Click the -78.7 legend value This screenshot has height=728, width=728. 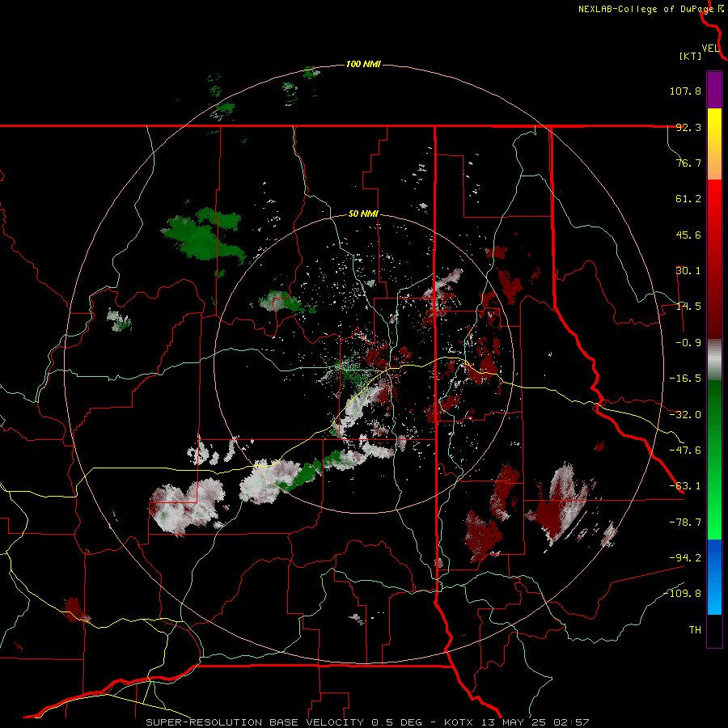click(685, 523)
